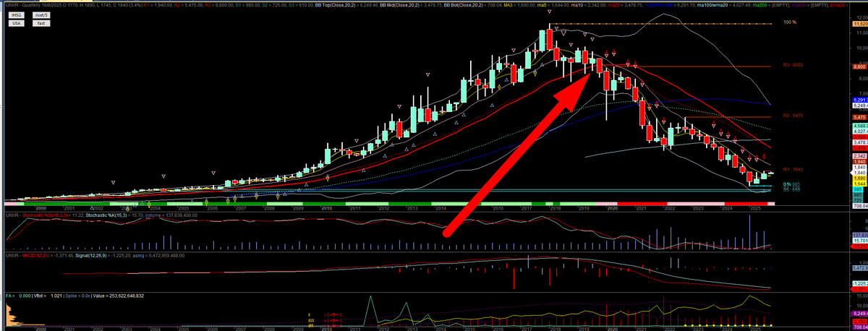868x331 pixels.
Task: Click the blue 6,291 price tag on axis
Action: tap(860, 100)
